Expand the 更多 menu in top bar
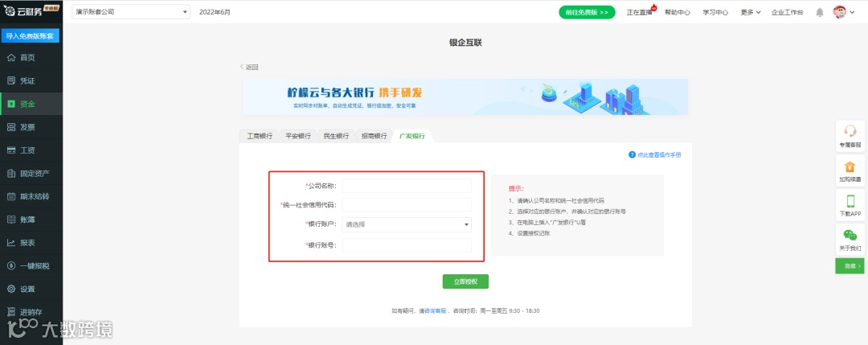The width and height of the screenshot is (868, 345). (751, 12)
